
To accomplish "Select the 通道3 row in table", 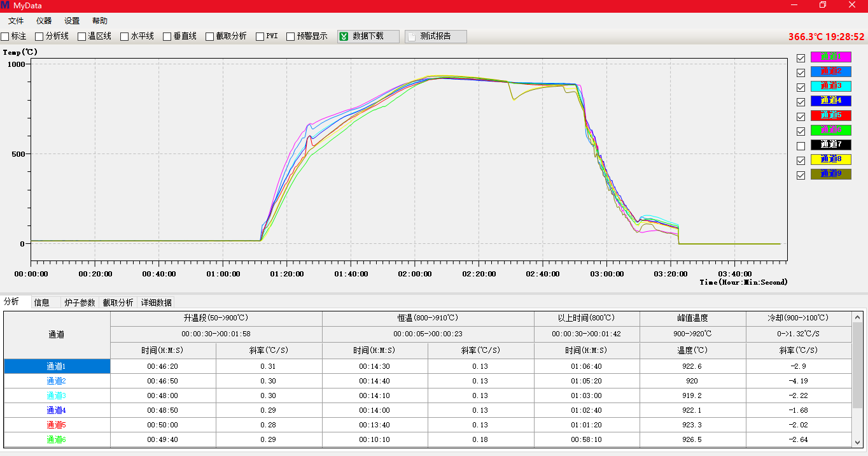I will 57,395.
